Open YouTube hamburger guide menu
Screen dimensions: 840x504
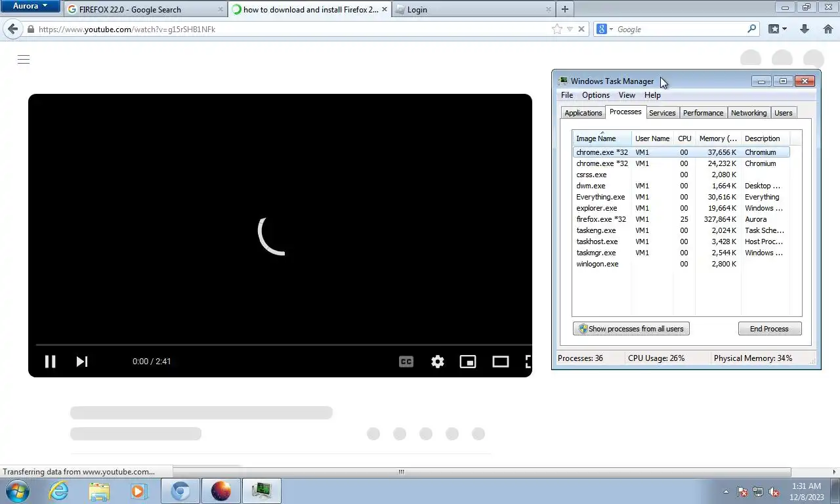coord(24,60)
